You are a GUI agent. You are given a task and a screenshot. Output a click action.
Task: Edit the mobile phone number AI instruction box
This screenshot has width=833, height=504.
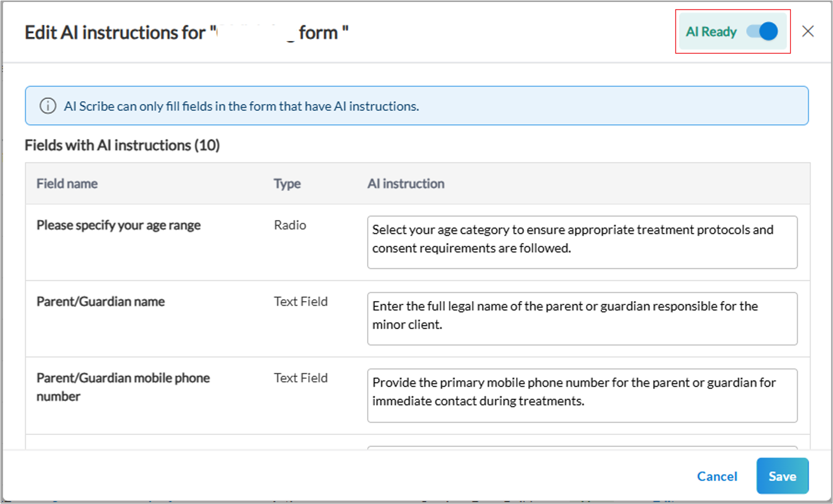582,395
